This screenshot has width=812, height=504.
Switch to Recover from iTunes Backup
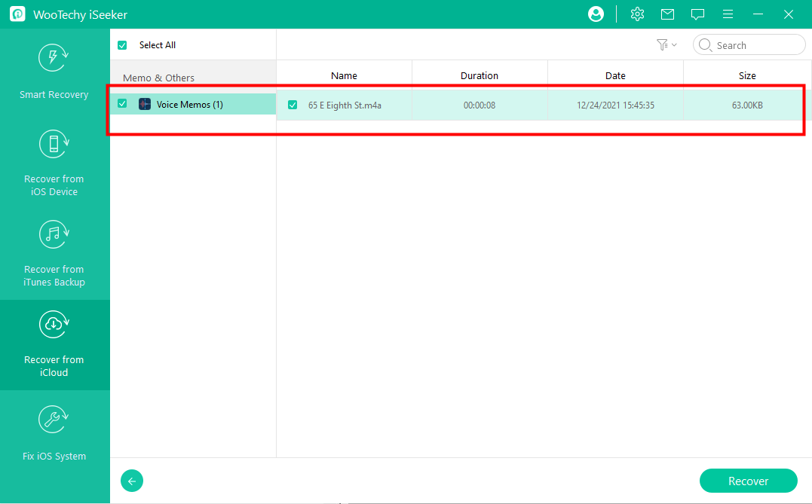coord(54,254)
